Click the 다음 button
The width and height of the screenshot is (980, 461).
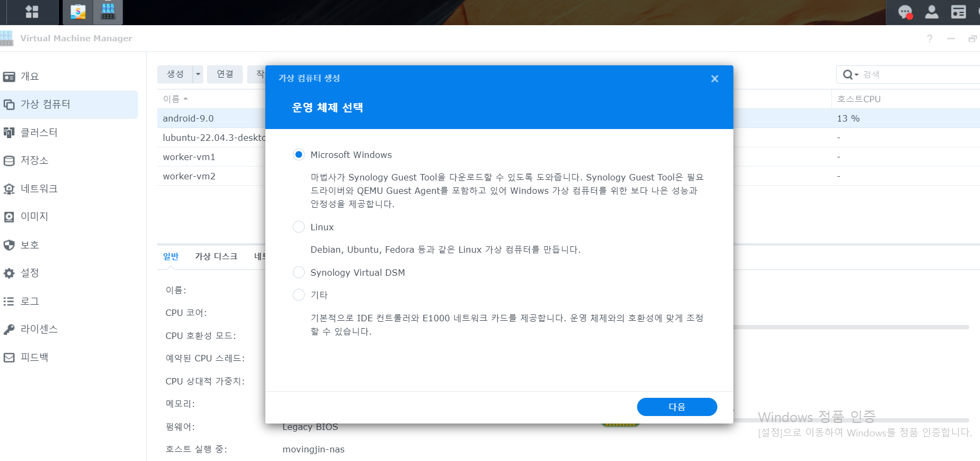pos(677,407)
